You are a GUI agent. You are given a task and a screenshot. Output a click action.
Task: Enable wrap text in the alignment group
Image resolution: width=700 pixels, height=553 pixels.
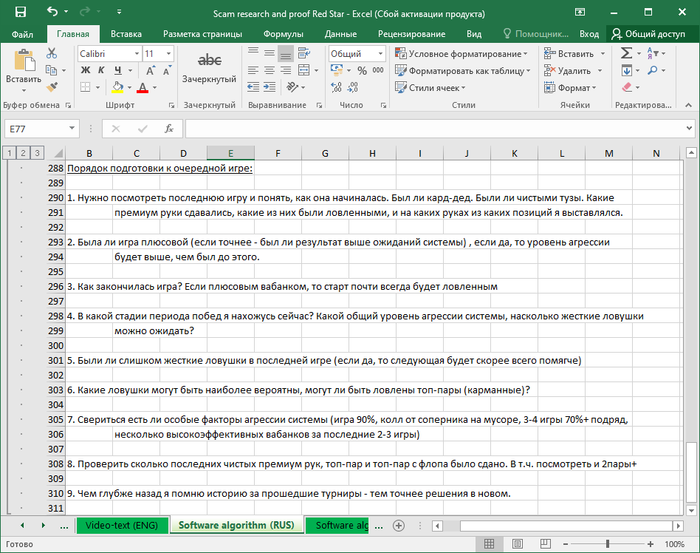[304, 53]
